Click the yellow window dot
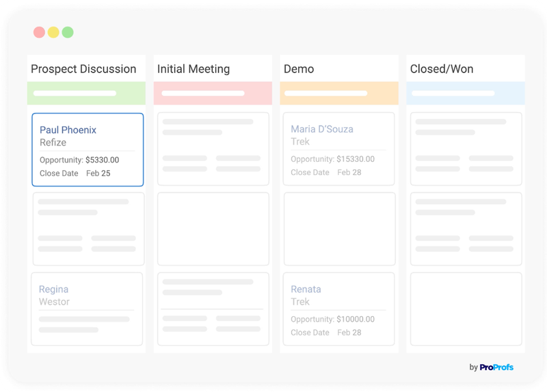 coord(53,32)
